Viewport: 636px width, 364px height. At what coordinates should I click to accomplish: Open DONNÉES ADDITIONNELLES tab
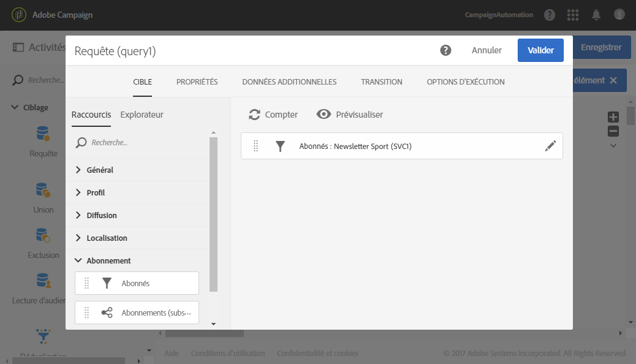click(x=289, y=82)
